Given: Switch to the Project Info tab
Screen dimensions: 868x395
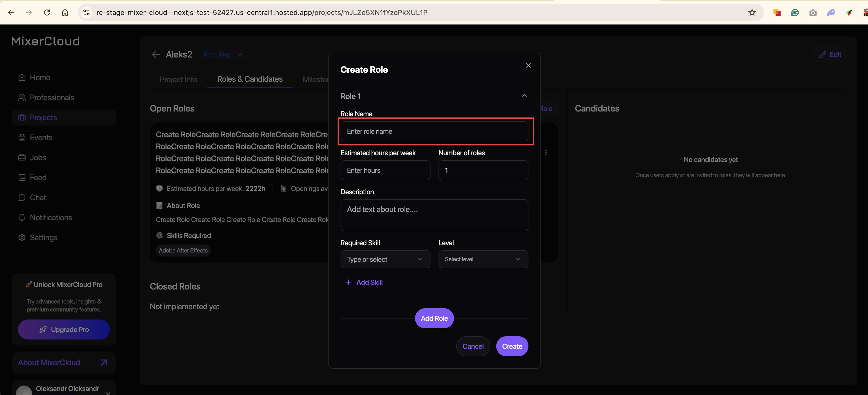Looking at the screenshot, I should click(x=178, y=79).
